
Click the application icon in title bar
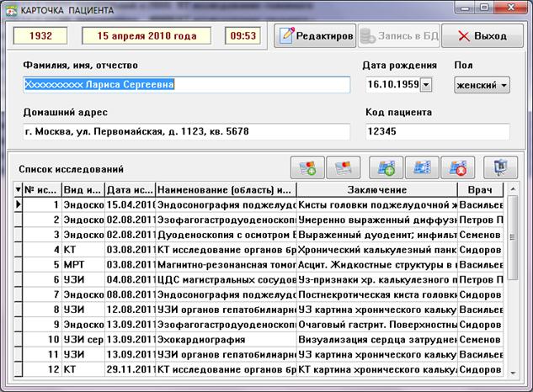12,10
